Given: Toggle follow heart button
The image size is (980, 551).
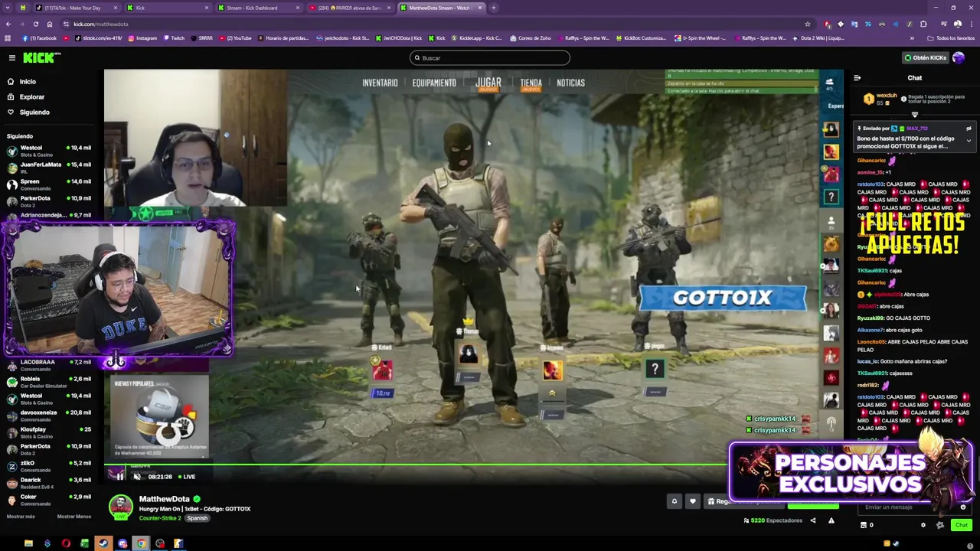Looking at the screenshot, I should 693,502.
